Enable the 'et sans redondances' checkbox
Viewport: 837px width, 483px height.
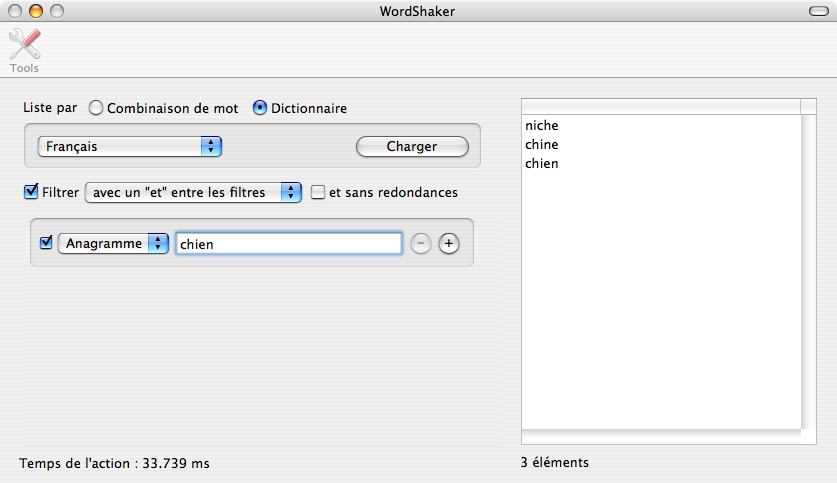[x=318, y=192]
